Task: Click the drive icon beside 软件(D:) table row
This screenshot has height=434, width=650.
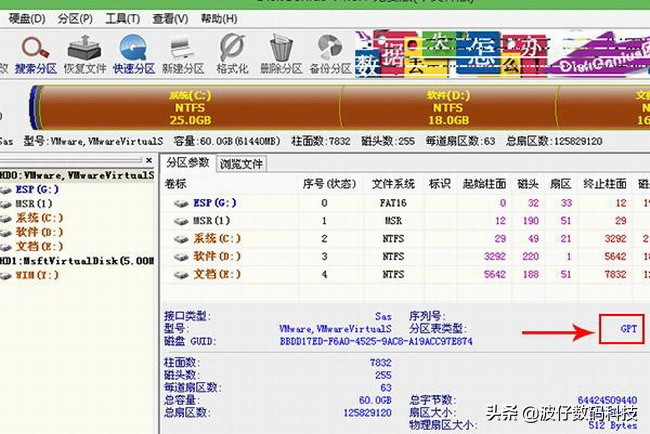Action: click(181, 257)
